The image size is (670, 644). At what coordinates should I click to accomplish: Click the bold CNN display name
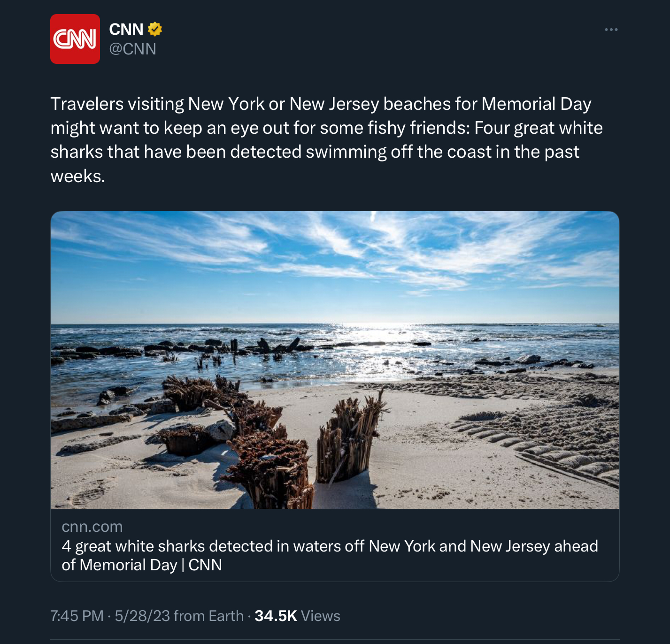tap(126, 29)
